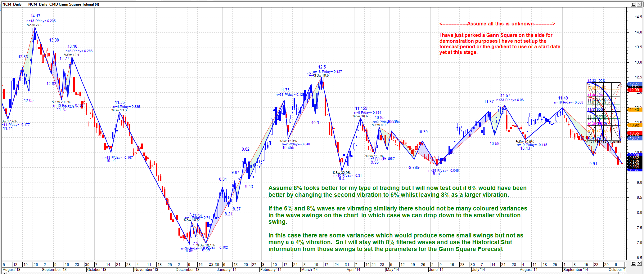Click the orange 10.92 price tag marker

634,125
